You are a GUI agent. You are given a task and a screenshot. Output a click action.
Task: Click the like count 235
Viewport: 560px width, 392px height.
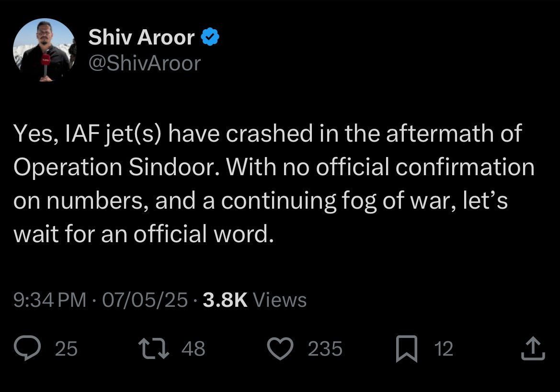point(325,349)
